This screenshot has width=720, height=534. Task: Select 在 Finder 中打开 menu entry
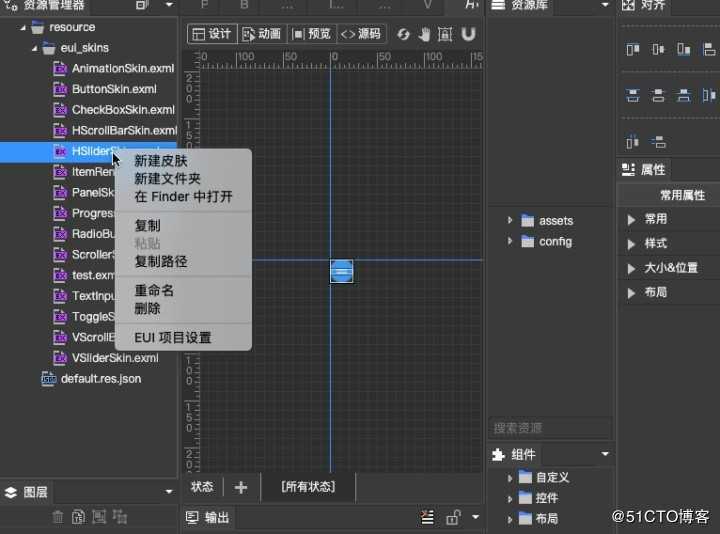183,197
